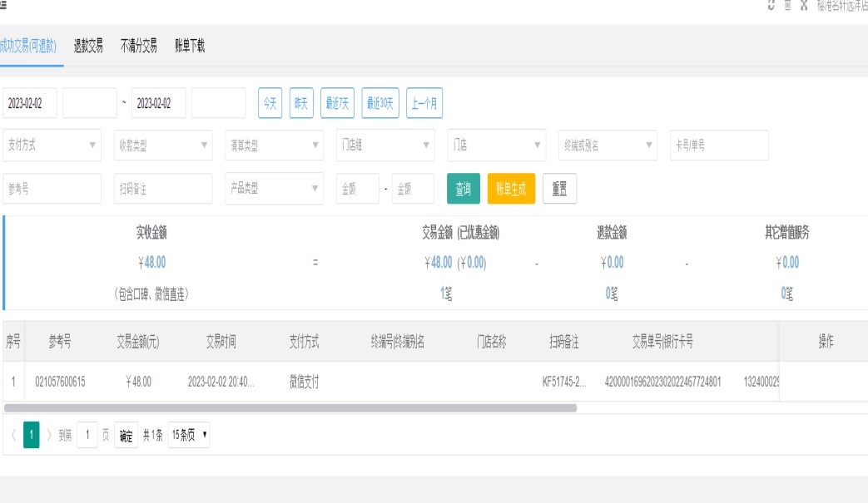Click the refresh icon in top bar

pyautogui.click(x=771, y=5)
